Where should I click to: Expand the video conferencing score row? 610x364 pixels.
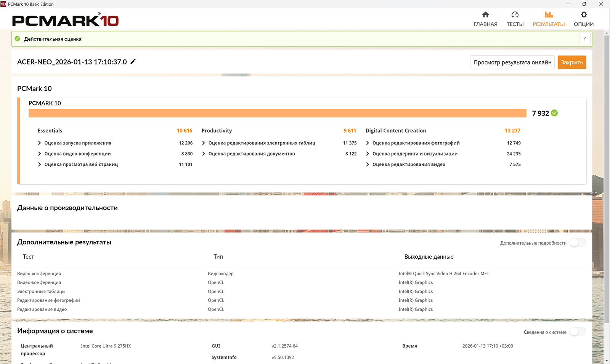(x=39, y=154)
